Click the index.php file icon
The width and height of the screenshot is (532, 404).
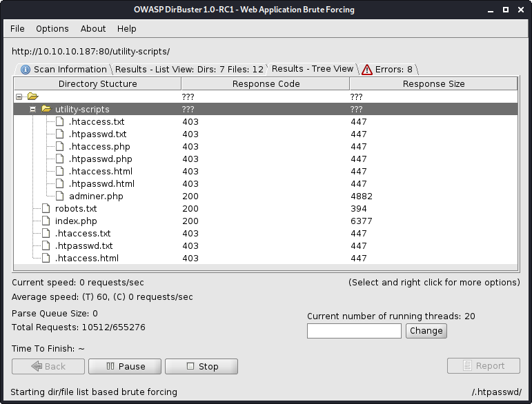(46, 221)
